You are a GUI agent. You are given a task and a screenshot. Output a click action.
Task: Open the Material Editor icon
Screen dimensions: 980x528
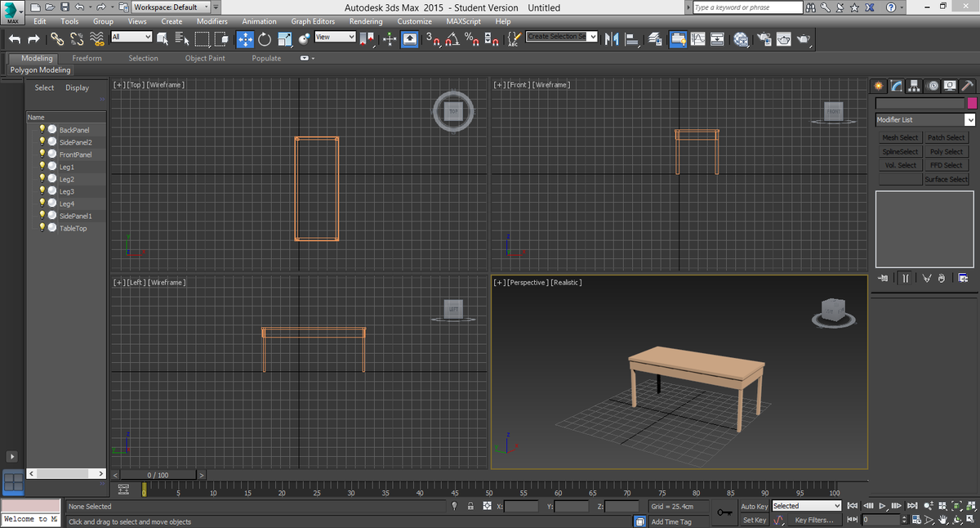[741, 38]
